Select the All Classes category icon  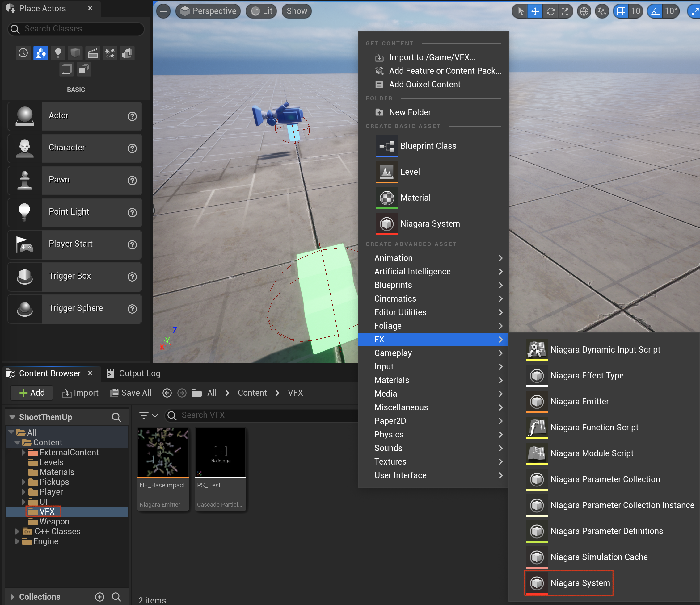[x=84, y=69]
